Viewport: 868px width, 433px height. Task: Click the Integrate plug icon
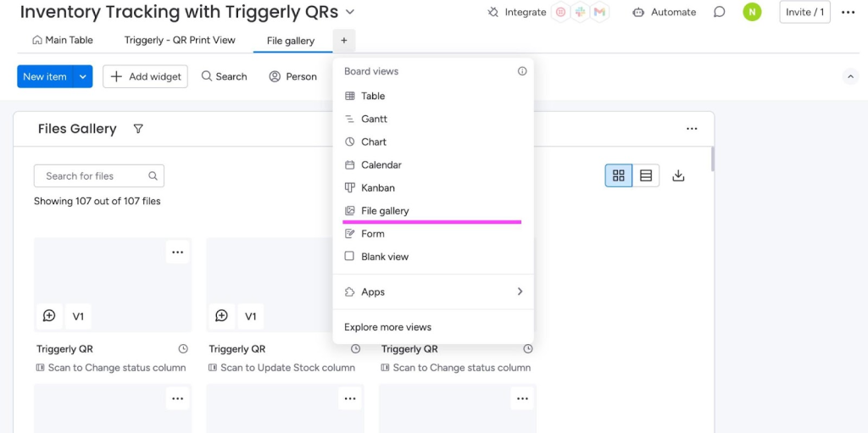point(493,12)
